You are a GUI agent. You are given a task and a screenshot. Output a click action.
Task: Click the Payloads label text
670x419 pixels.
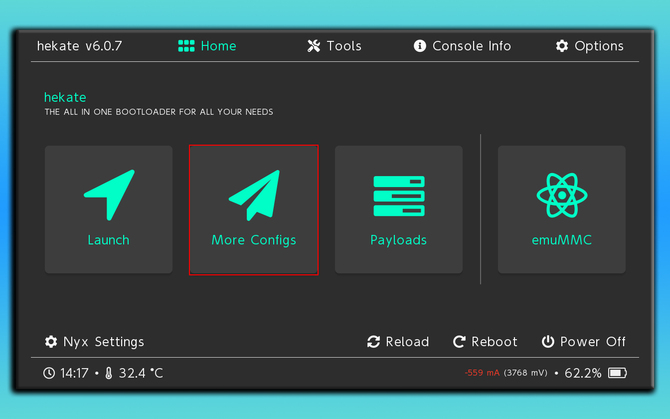398,240
